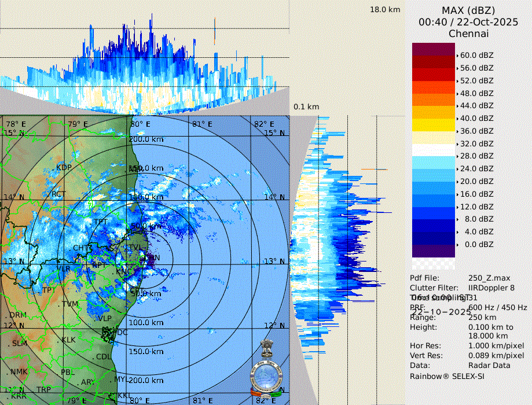Click the 00:40 / 22-Oct-2025 timestamp

tap(468, 22)
